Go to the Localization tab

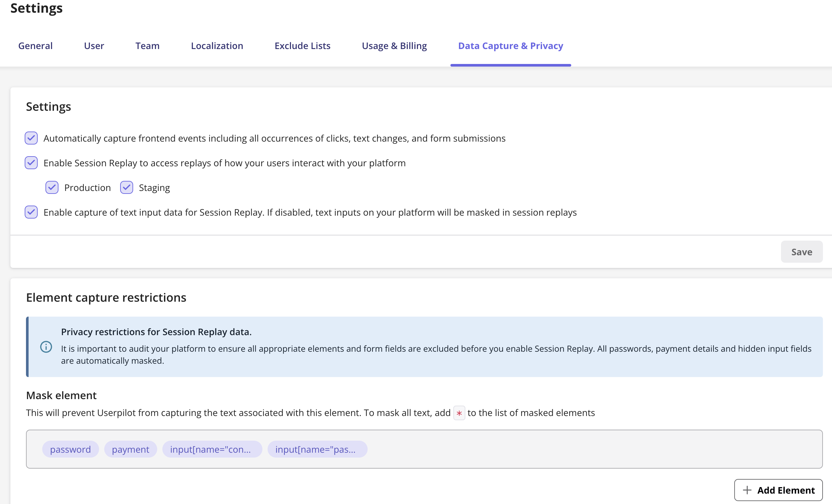coord(217,45)
